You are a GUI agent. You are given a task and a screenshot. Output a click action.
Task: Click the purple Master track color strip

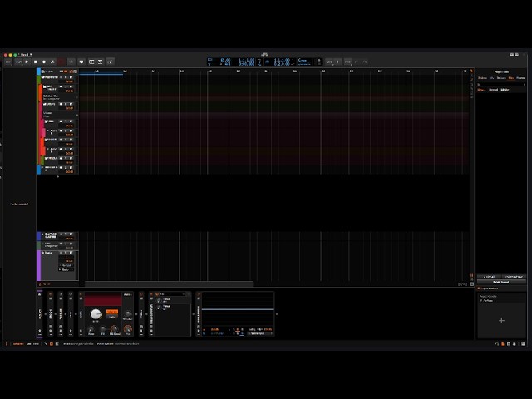[39, 265]
